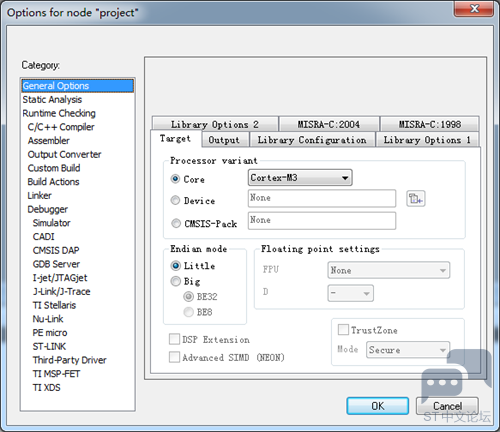Tick the TrustZone checkbox
The width and height of the screenshot is (500, 432).
point(343,330)
